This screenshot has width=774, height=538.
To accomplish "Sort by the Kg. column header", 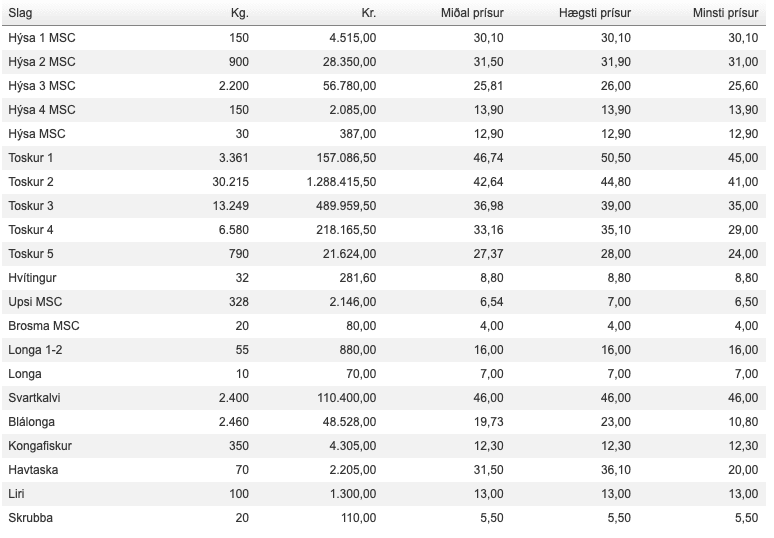I will (238, 13).
